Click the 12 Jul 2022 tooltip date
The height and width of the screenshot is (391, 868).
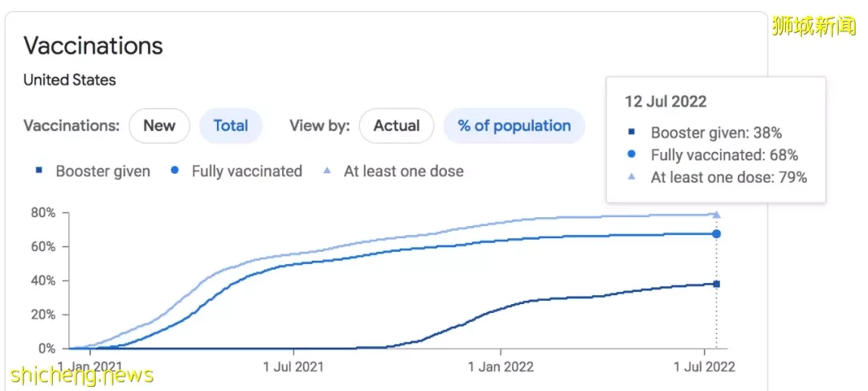coord(666,102)
